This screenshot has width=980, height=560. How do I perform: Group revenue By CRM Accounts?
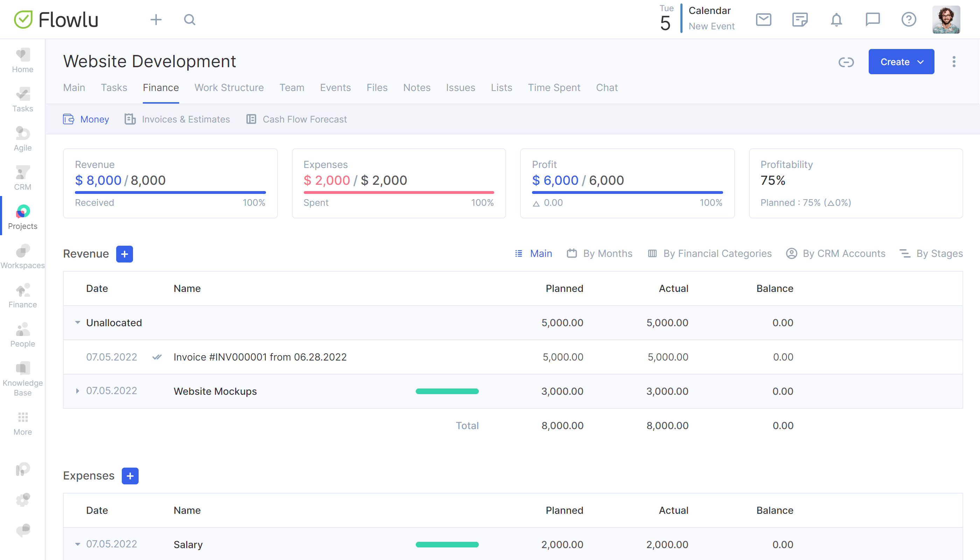coord(836,253)
